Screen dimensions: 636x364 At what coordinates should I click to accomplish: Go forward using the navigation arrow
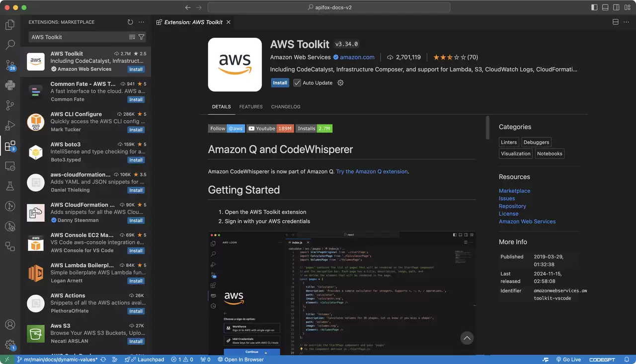(x=199, y=7)
